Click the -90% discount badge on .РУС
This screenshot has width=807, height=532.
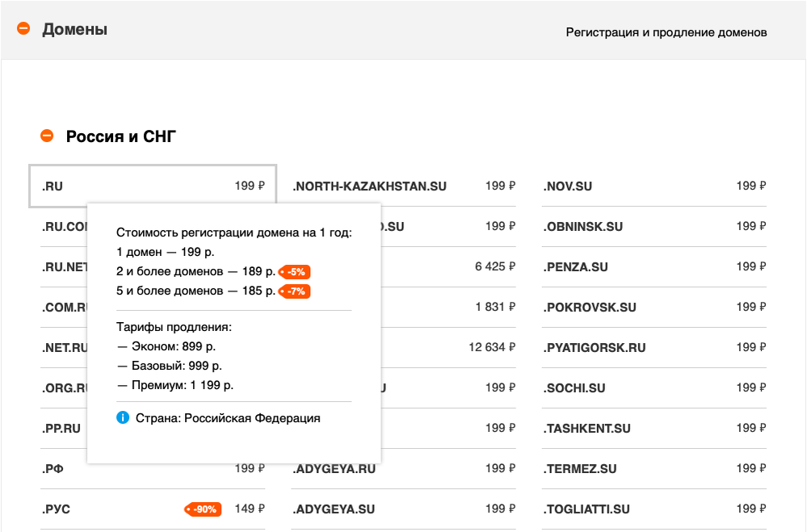point(203,509)
